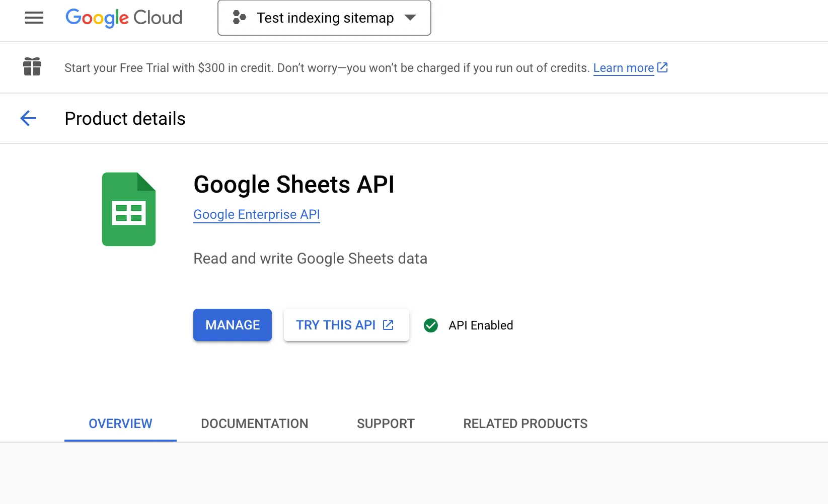This screenshot has width=828, height=504.
Task: Click the Start your Free Trial banner text
Action: tap(327, 68)
